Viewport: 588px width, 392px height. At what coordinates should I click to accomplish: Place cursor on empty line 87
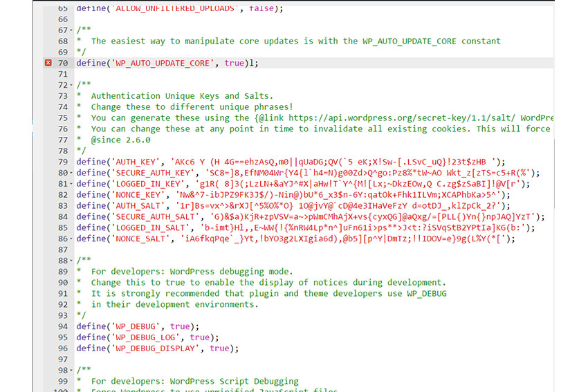(277, 250)
